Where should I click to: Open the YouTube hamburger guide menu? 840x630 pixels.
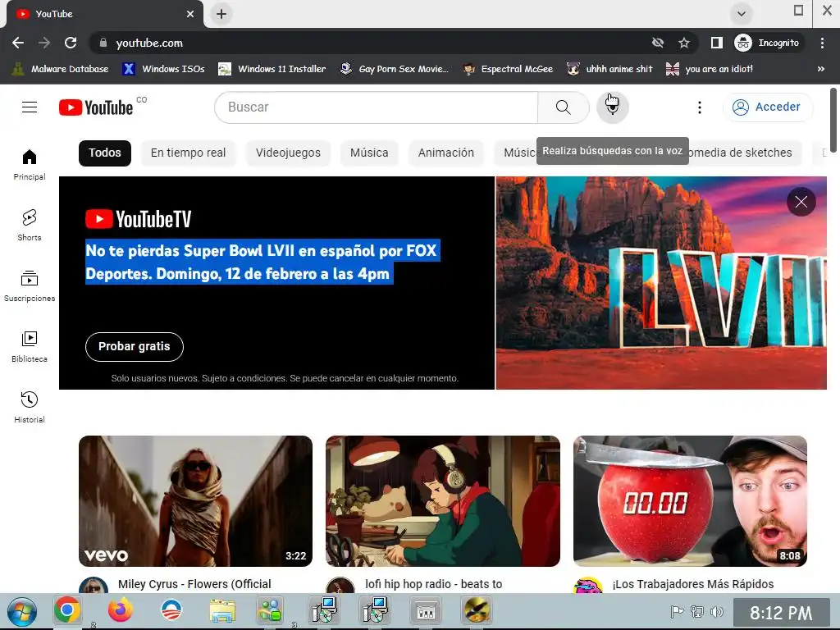[30, 107]
